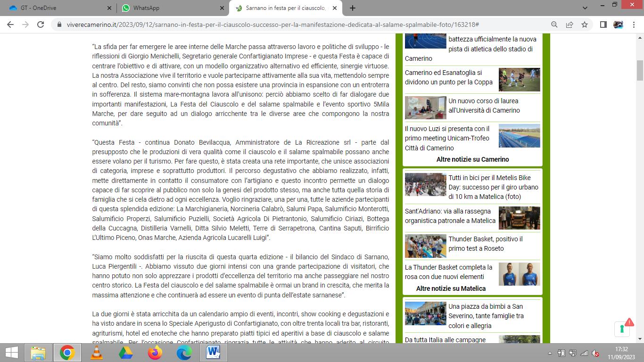Image resolution: width=644 pixels, height=362 pixels.
Task: Click 'Altre notizie su Matelica' link
Action: click(x=451, y=288)
